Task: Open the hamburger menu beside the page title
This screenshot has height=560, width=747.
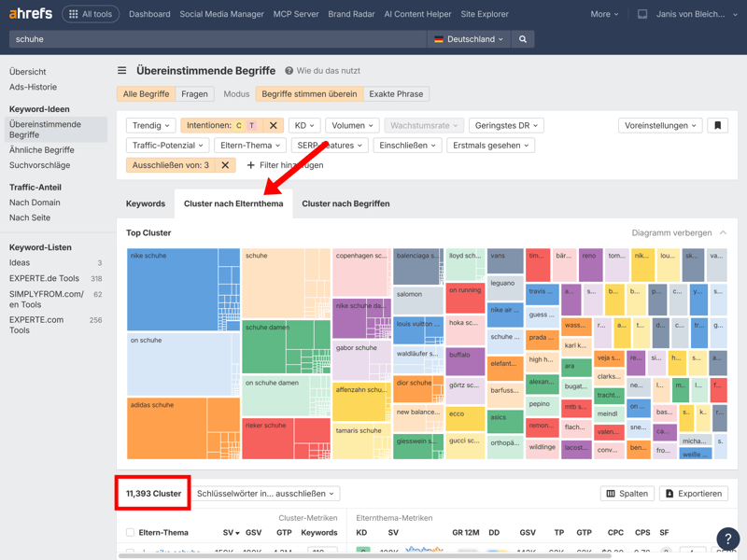Action: click(121, 71)
